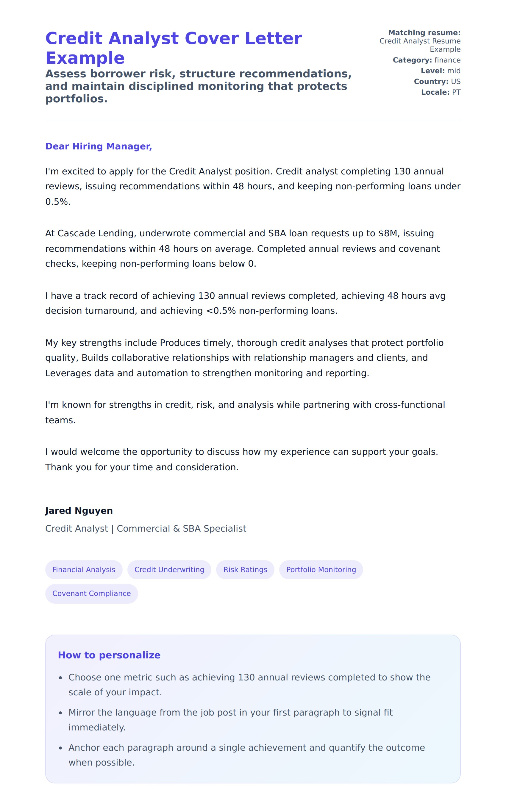Select the Covenant Compliance tag
The height and width of the screenshot is (812, 506).
click(x=91, y=593)
